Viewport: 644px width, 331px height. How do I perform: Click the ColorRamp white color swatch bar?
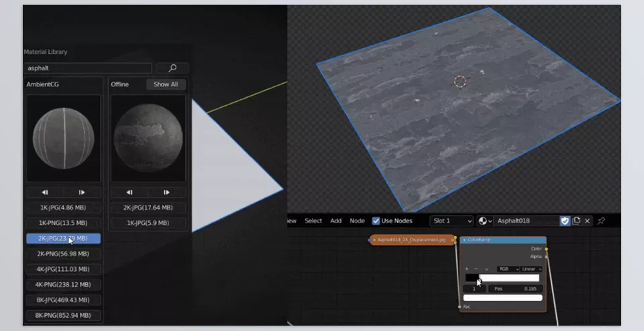click(x=502, y=297)
